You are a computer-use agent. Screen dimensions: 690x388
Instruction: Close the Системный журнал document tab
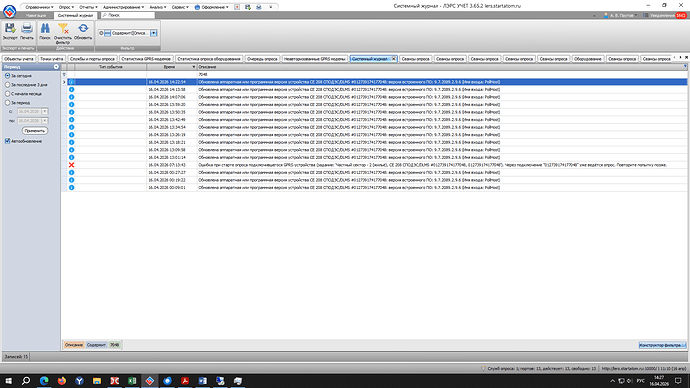(394, 59)
